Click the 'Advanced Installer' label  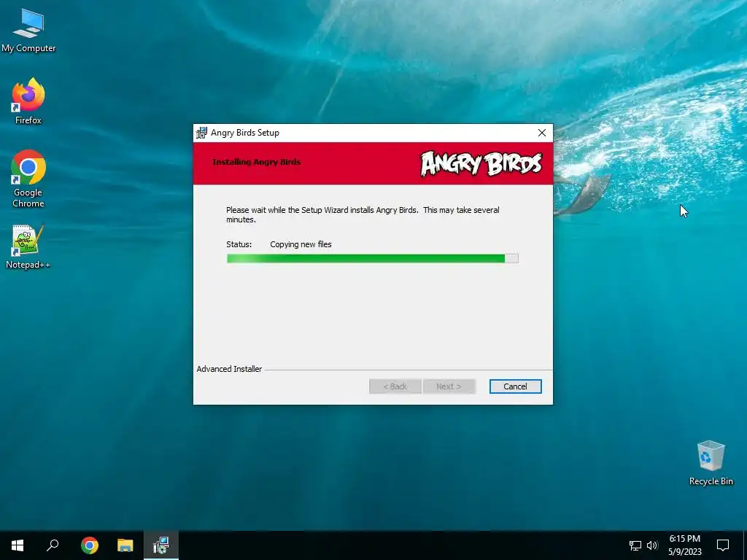coord(229,369)
